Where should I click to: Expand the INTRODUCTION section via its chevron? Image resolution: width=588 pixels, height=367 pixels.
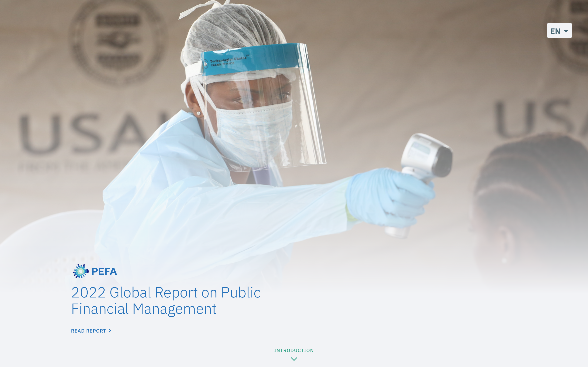(x=294, y=359)
